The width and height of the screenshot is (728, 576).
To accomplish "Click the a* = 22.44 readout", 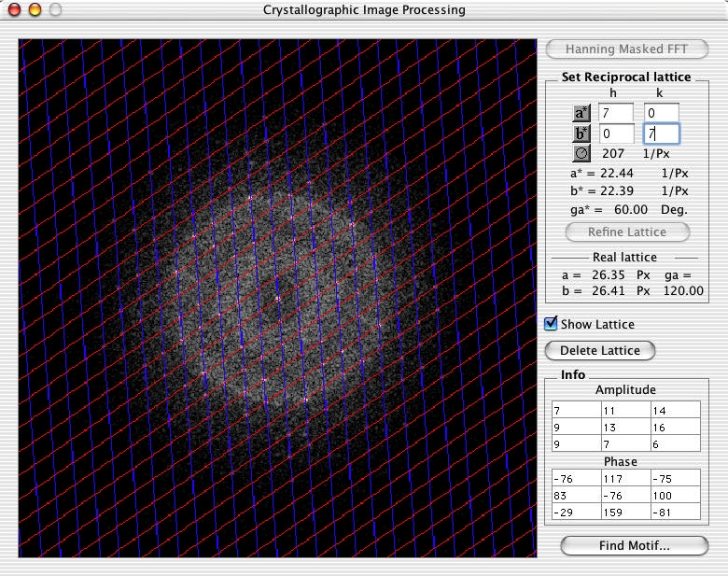I will point(602,174).
